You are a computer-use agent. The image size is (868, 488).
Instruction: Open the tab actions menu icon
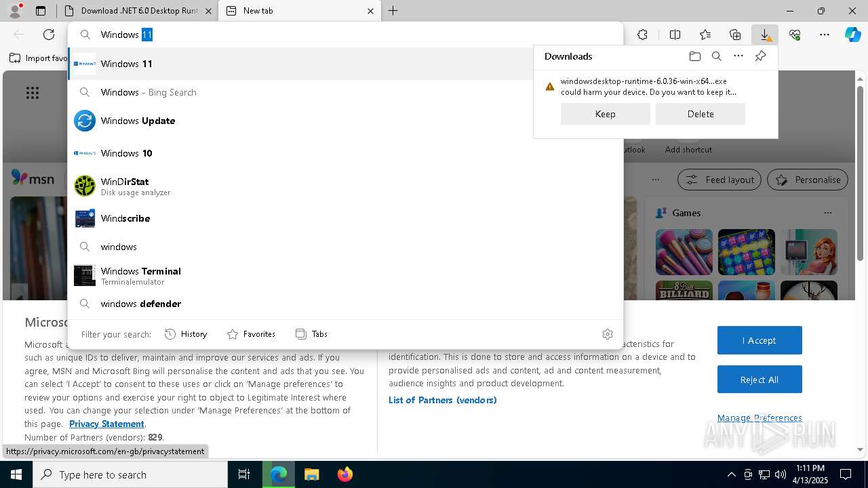coord(41,11)
